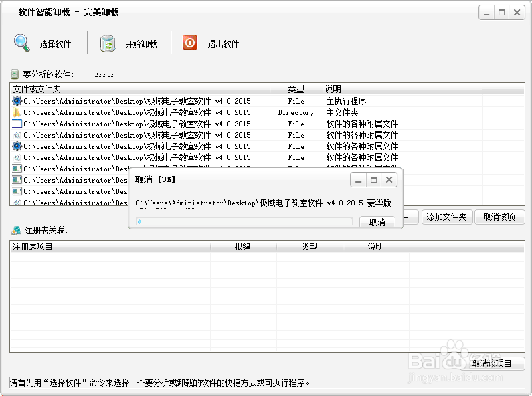Maximize the 软件智能卸载 main window
The image size is (532, 396).
[502, 13]
